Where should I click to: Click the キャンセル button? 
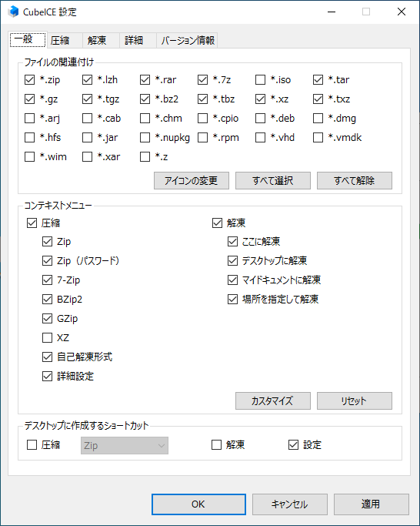[x=289, y=504]
